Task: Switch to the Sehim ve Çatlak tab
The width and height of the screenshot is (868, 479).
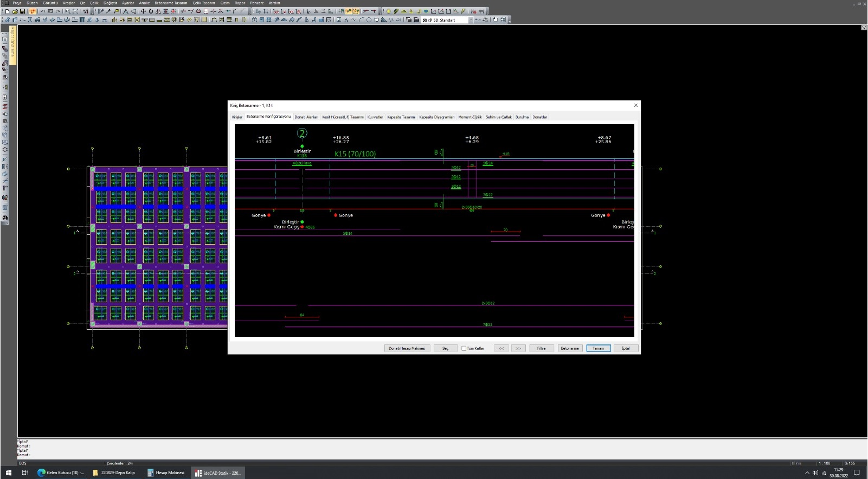Action: click(x=499, y=117)
